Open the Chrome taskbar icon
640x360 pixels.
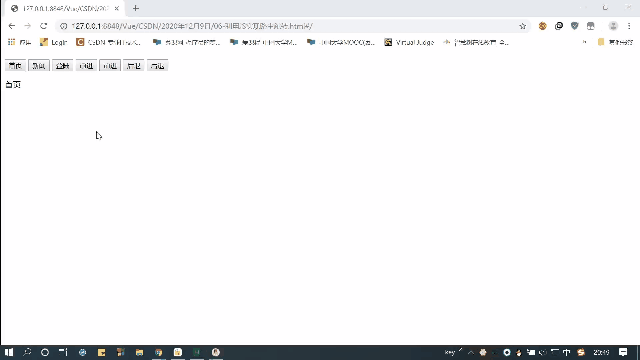click(x=159, y=352)
